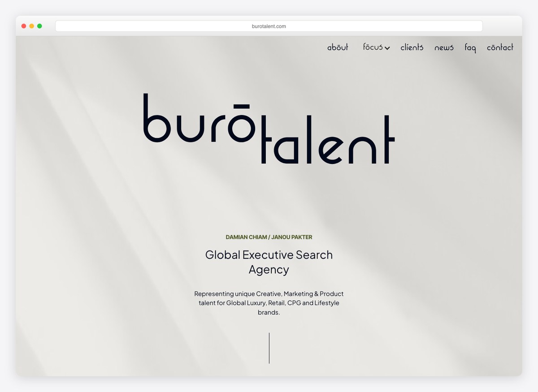Image resolution: width=538 pixels, height=392 pixels.
Task: Navigate to the contact page
Action: tap(500, 47)
